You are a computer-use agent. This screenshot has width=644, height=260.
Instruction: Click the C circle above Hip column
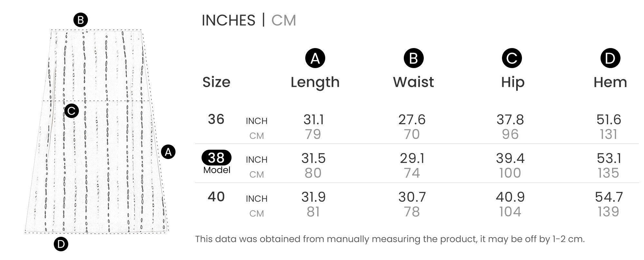point(512,58)
